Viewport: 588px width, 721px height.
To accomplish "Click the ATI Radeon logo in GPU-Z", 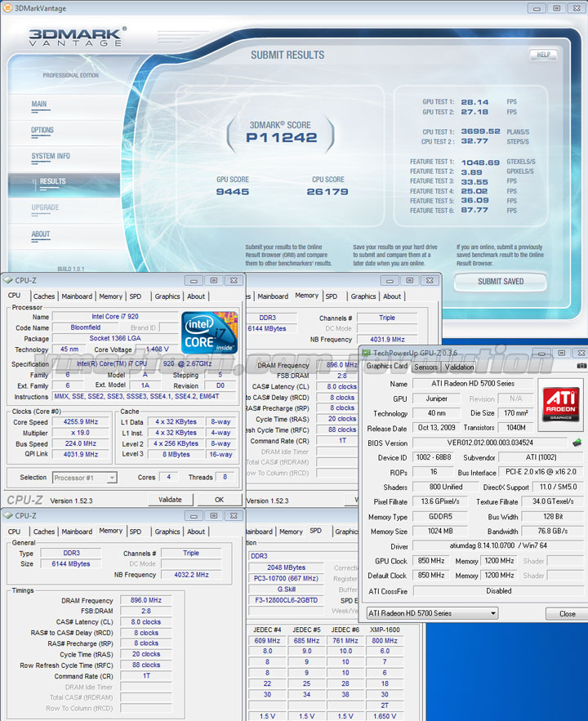I will [560, 405].
